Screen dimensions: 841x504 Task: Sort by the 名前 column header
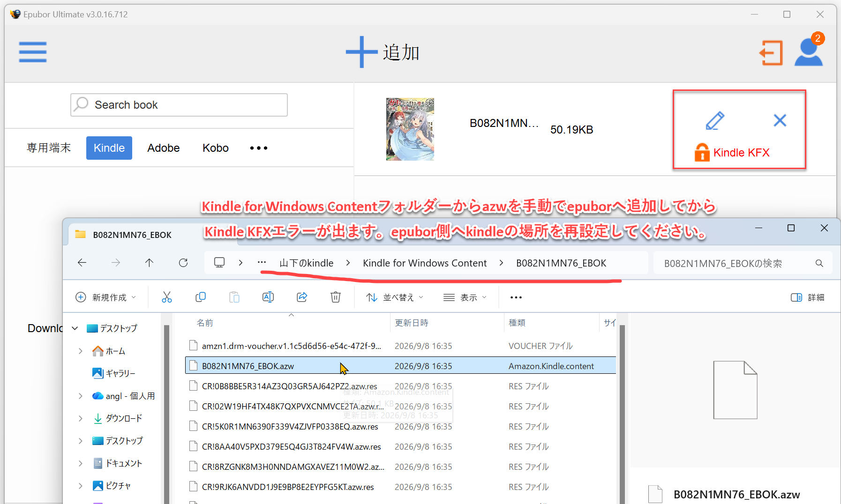pos(205,323)
